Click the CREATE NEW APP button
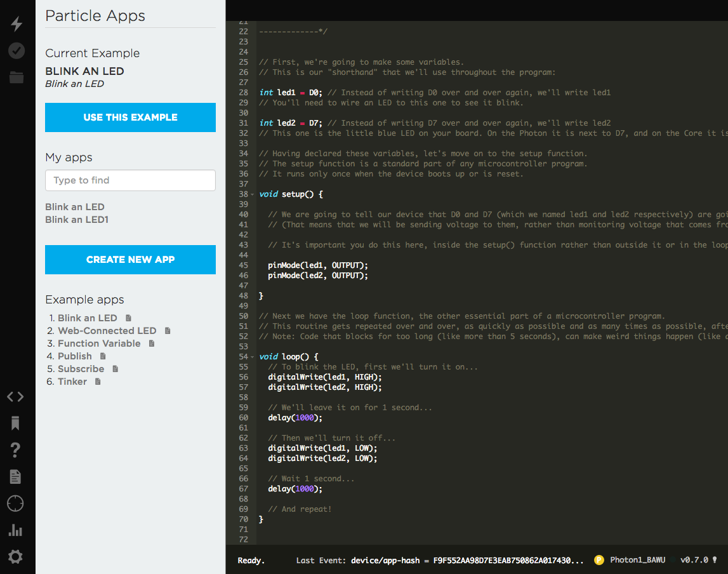Image resolution: width=728 pixels, height=574 pixels. [131, 260]
